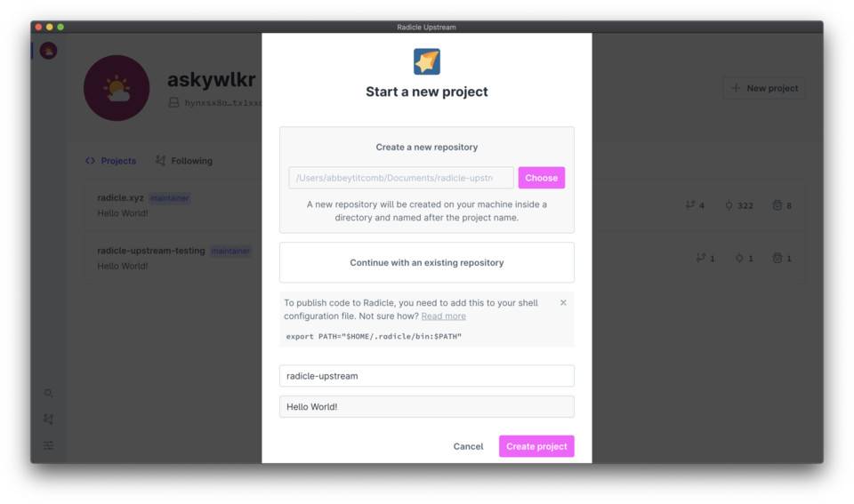Viewport: 854px width, 504px height.
Task: Click the large askywlkr profile avatar
Action: point(117,88)
